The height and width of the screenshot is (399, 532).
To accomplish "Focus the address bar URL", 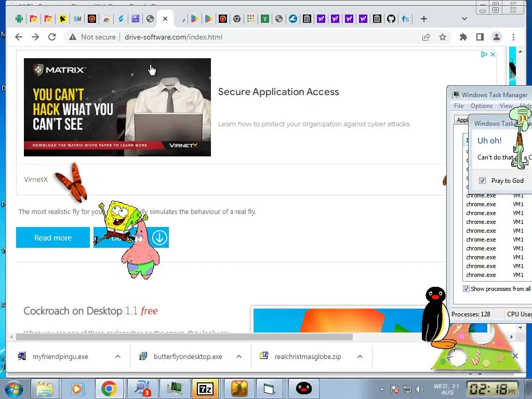I will (x=174, y=37).
